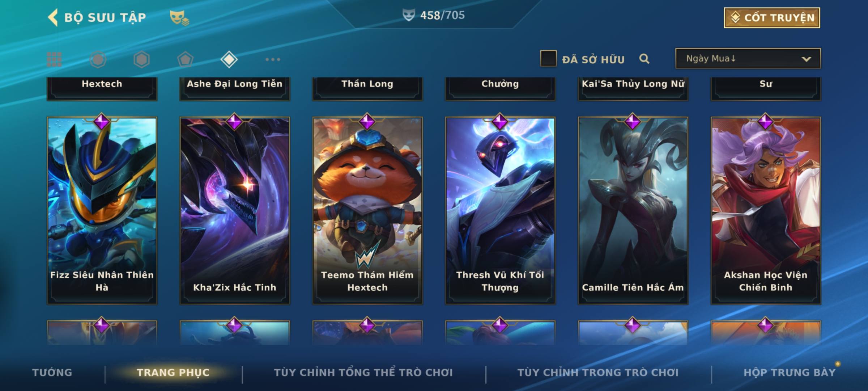
Task: Select the hexagon rarity filter icon
Action: [x=141, y=59]
